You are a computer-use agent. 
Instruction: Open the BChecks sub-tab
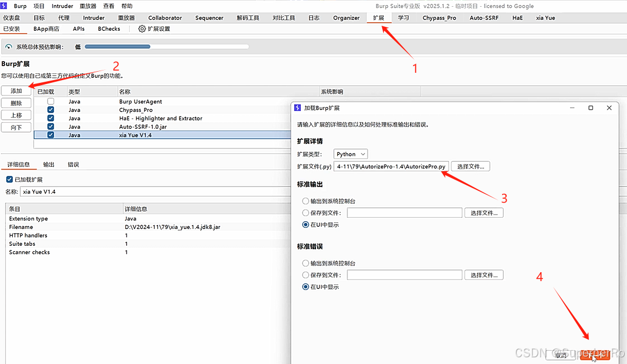109,29
